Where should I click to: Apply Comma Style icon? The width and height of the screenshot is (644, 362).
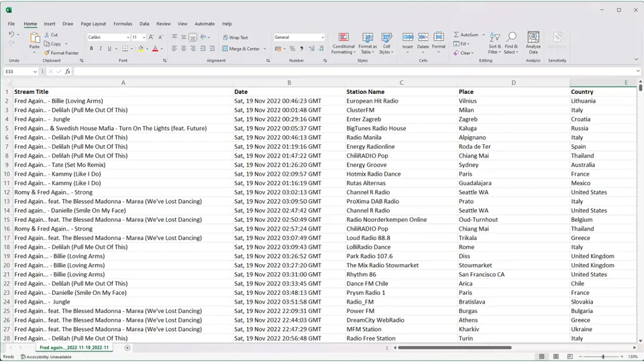click(301, 49)
